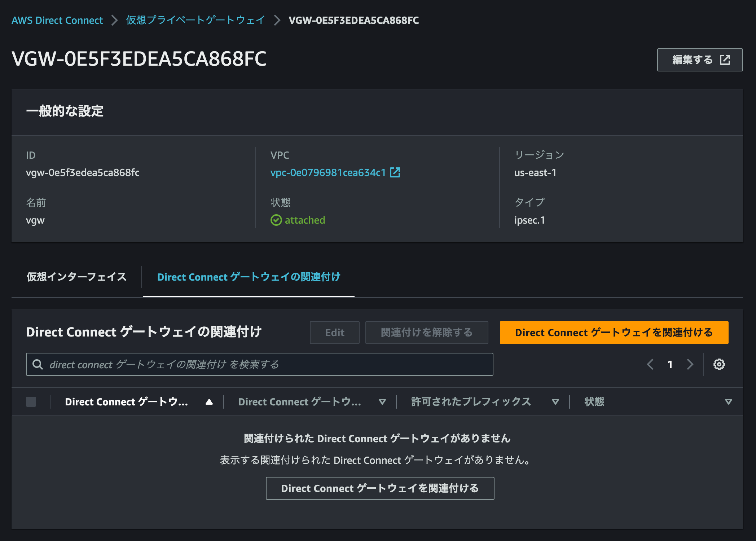Click the external link icon on 編集する button
This screenshot has height=541, width=756.
725,60
